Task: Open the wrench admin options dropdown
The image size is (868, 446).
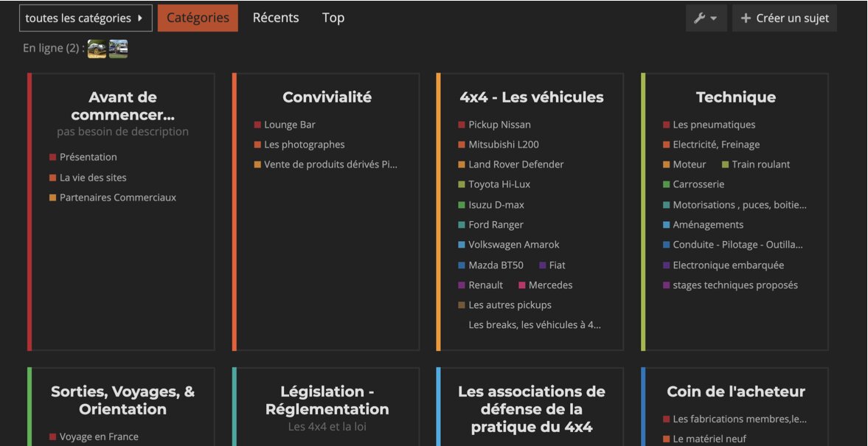Action: click(x=706, y=18)
